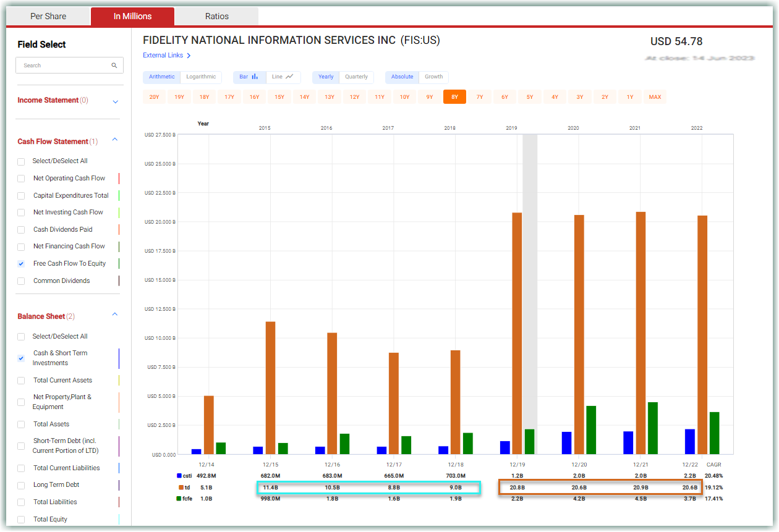The height and width of the screenshot is (532, 779).
Task: Set range to 18Y
Action: coord(204,97)
